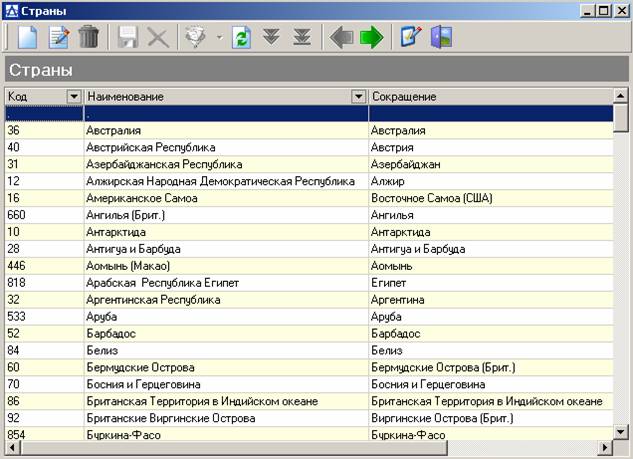Click the Восточное Самоа (США) abbreviation

[491, 198]
